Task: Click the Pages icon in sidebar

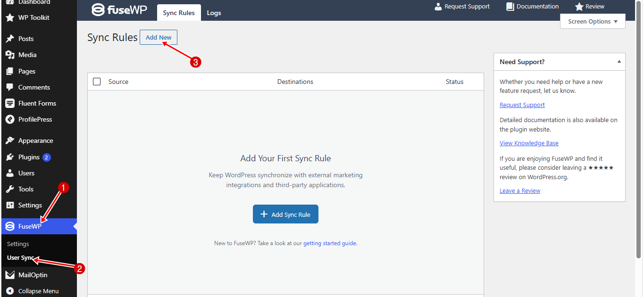Action: [10, 71]
